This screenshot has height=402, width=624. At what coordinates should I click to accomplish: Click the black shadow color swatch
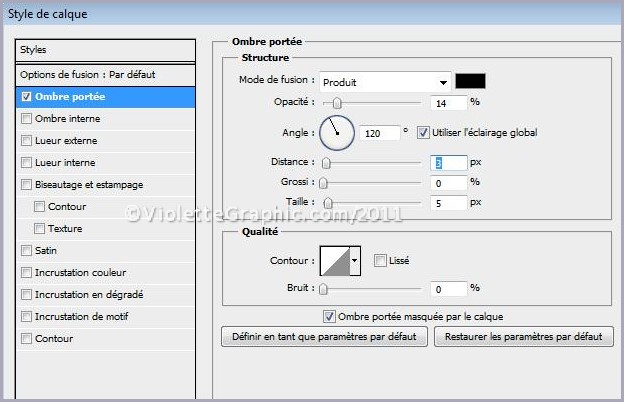click(470, 81)
